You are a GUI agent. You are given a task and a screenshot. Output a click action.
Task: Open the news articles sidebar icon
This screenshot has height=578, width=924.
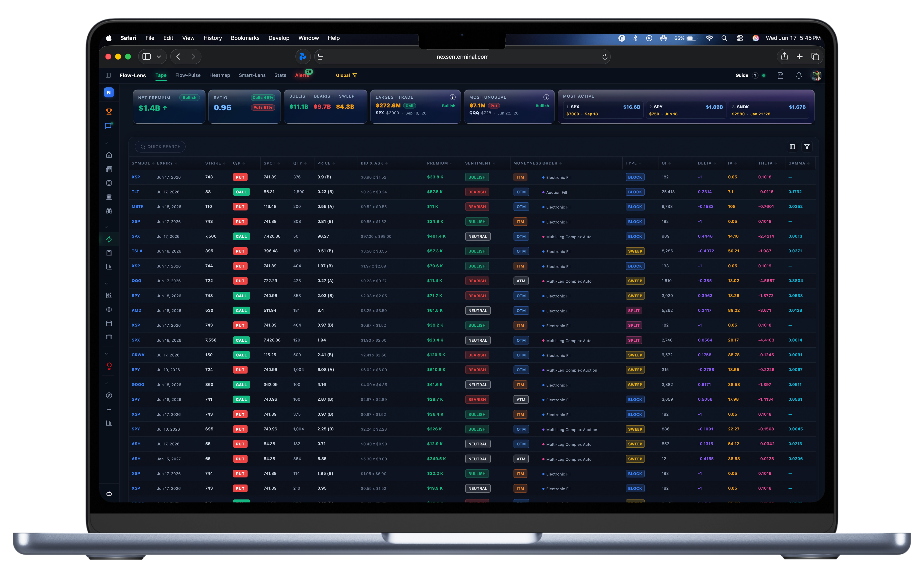pos(109,169)
